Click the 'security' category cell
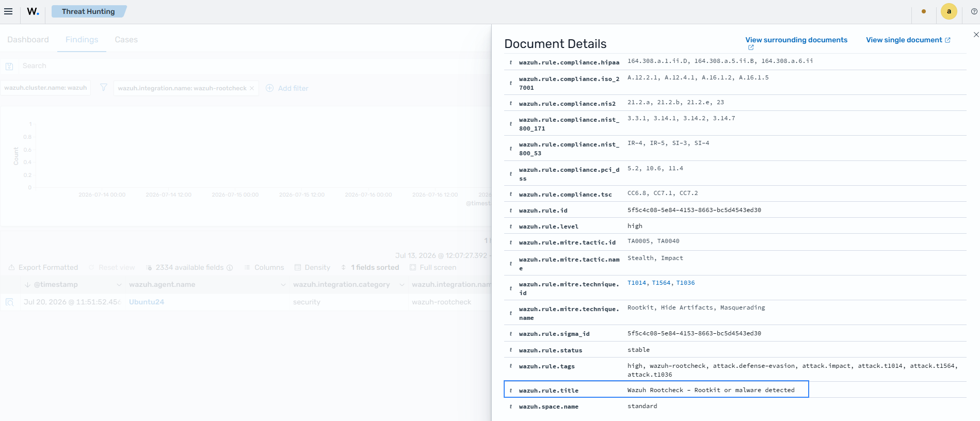 point(307,302)
